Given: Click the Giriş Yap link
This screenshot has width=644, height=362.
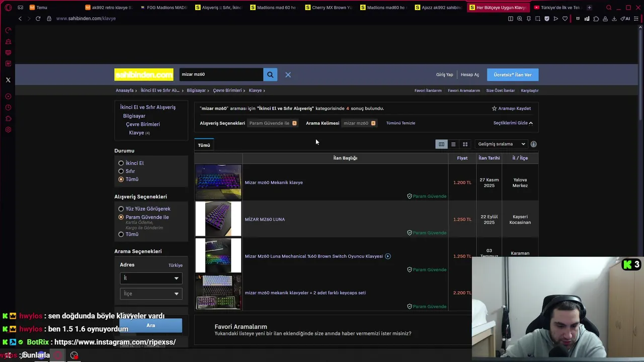Looking at the screenshot, I should click(x=444, y=75).
